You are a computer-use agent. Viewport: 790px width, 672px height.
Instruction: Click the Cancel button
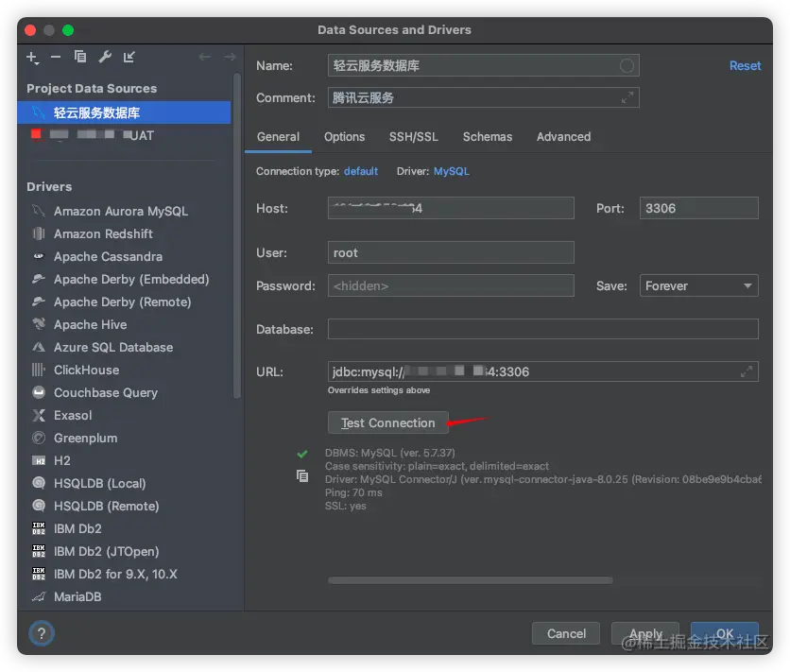566,633
